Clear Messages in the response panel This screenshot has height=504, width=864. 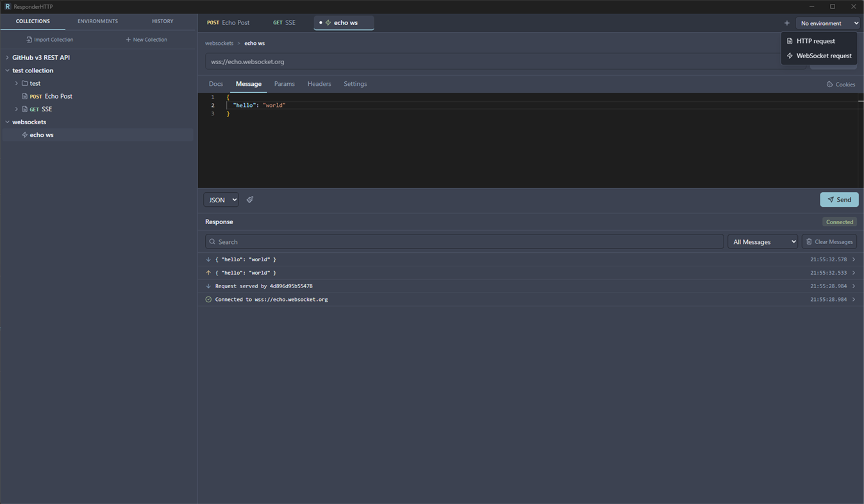(829, 242)
